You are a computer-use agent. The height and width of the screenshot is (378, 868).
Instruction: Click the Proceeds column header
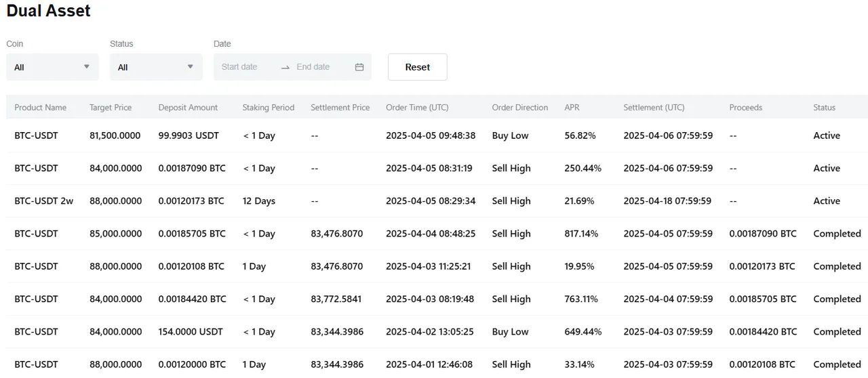click(x=746, y=108)
